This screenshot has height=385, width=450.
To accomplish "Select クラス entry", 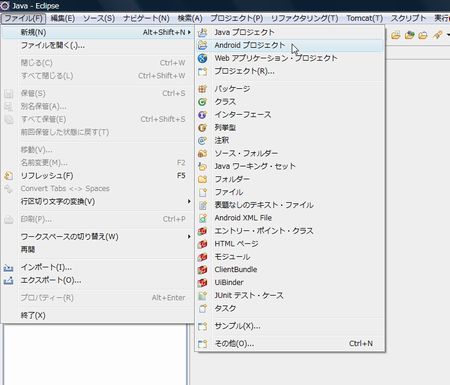I will pyautogui.click(x=290, y=102).
